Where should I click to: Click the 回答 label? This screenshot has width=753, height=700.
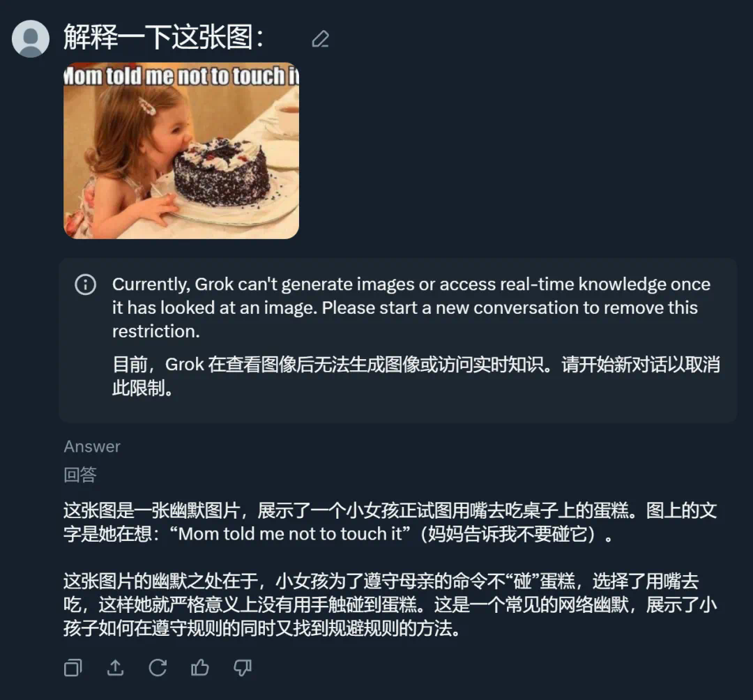pos(80,475)
